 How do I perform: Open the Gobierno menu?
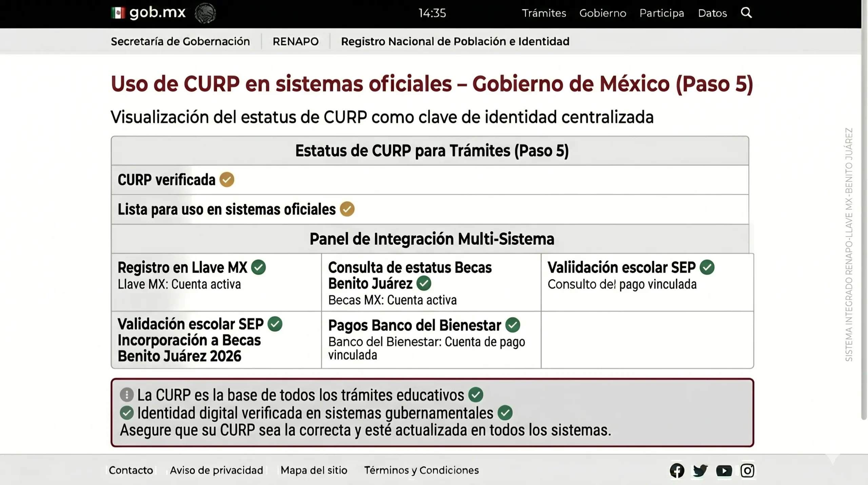coord(603,13)
